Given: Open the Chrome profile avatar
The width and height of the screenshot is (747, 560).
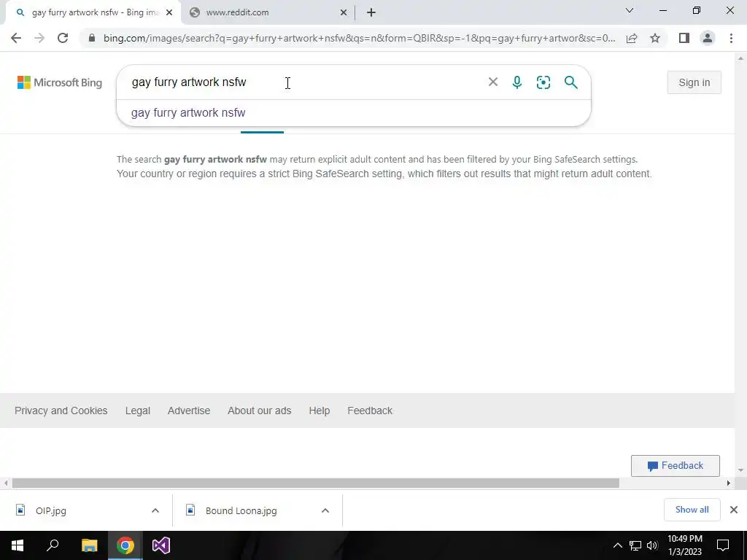Looking at the screenshot, I should point(708,38).
